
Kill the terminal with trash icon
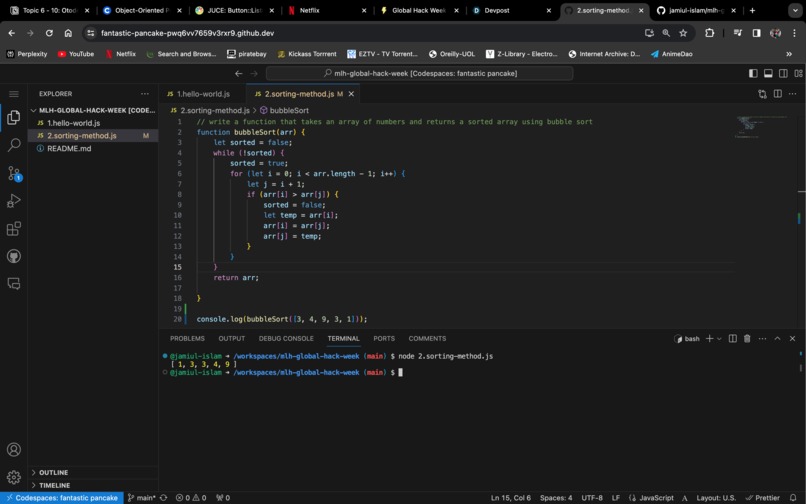point(747,338)
